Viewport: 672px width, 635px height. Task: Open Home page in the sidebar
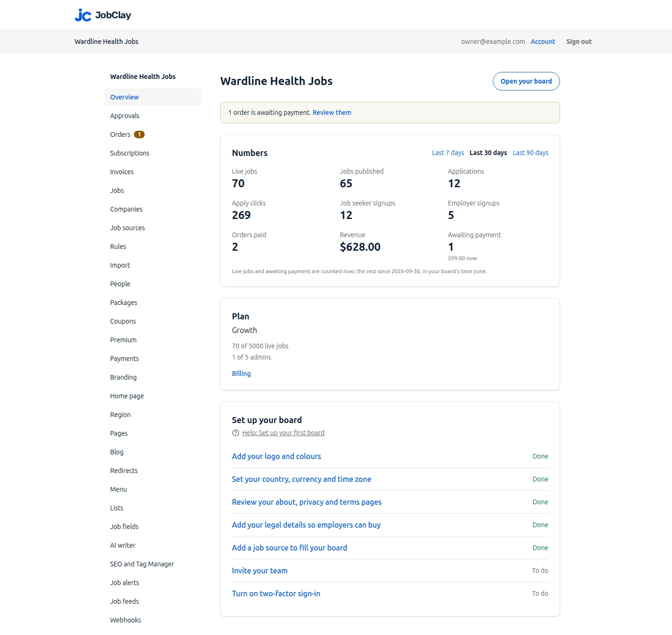coord(153,396)
